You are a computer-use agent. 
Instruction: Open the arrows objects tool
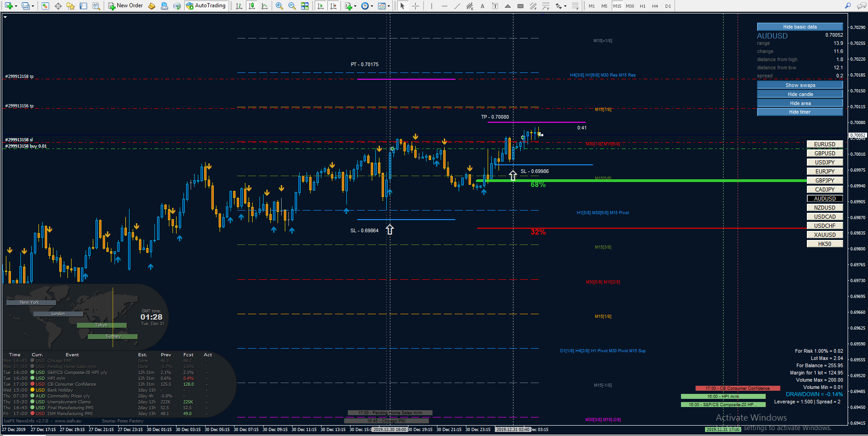[x=559, y=6]
